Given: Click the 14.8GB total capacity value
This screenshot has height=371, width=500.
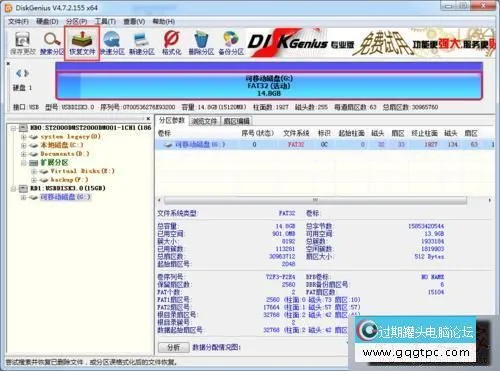Looking at the screenshot, I should click(285, 226).
